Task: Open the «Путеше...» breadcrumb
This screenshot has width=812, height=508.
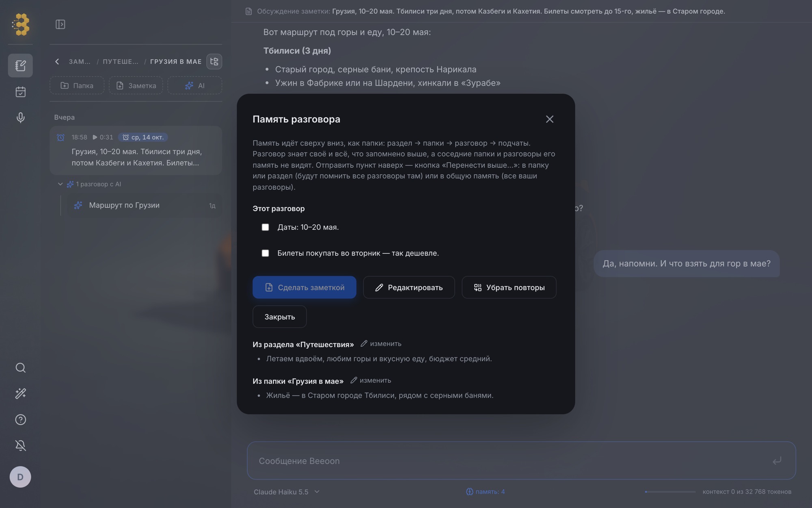Action: pos(120,61)
